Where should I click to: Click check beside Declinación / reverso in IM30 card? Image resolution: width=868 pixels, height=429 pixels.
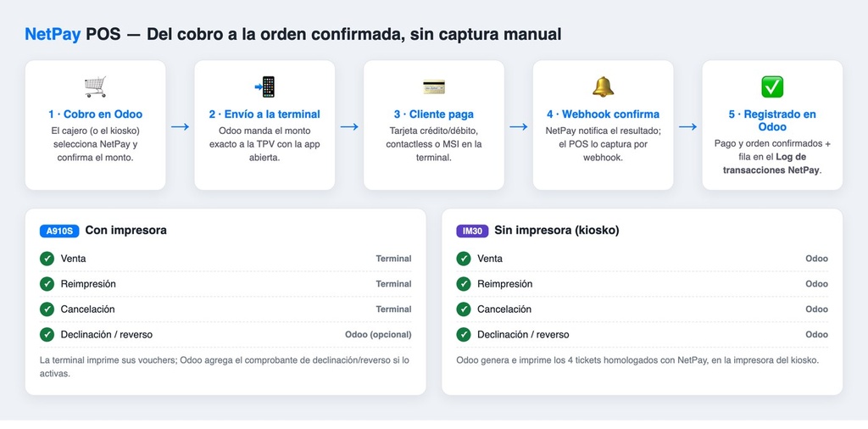464,334
